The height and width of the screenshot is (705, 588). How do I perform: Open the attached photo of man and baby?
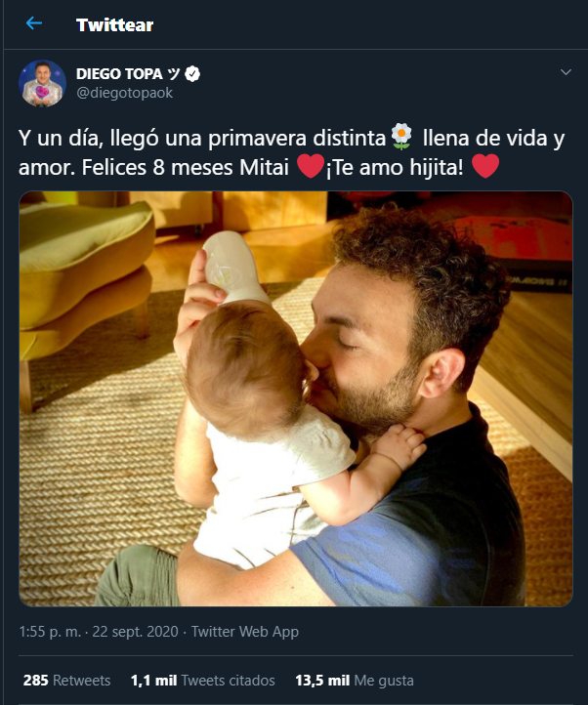296,398
